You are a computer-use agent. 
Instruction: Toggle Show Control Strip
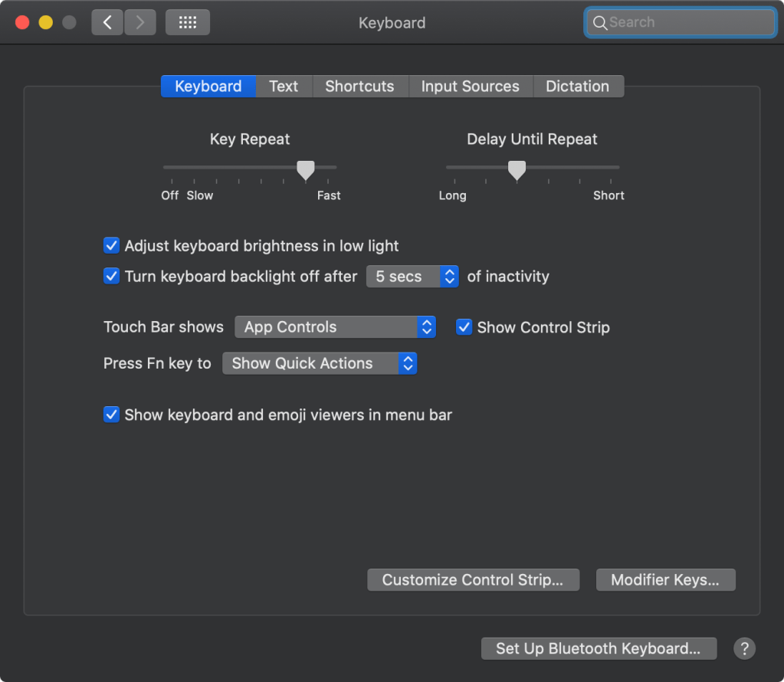464,326
